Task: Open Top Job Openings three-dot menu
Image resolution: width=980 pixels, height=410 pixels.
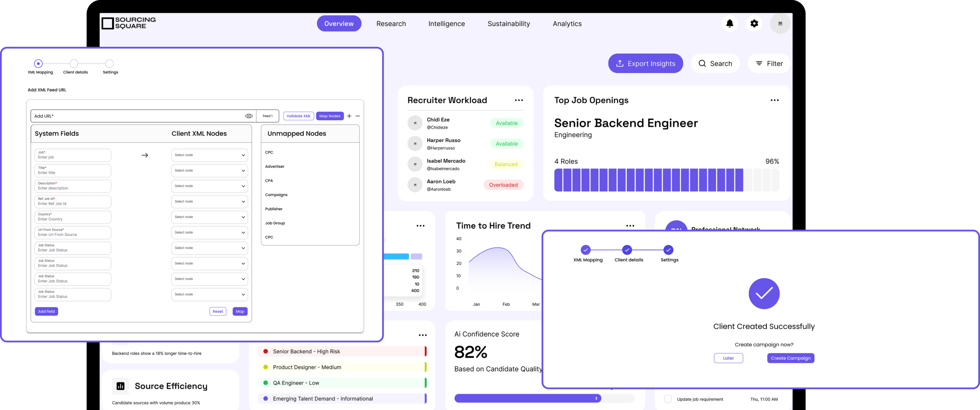Action: 774,100
